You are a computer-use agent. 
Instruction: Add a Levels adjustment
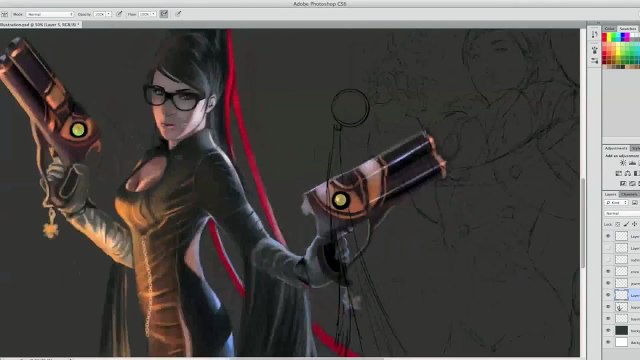632,163
